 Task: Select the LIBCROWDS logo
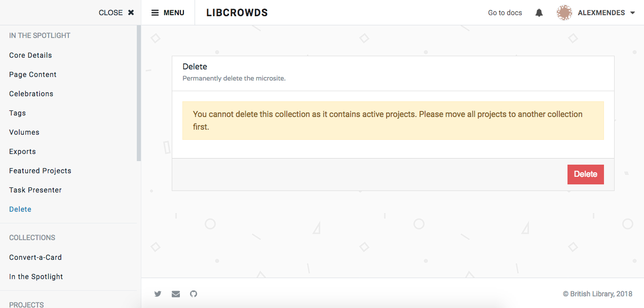pos(237,12)
